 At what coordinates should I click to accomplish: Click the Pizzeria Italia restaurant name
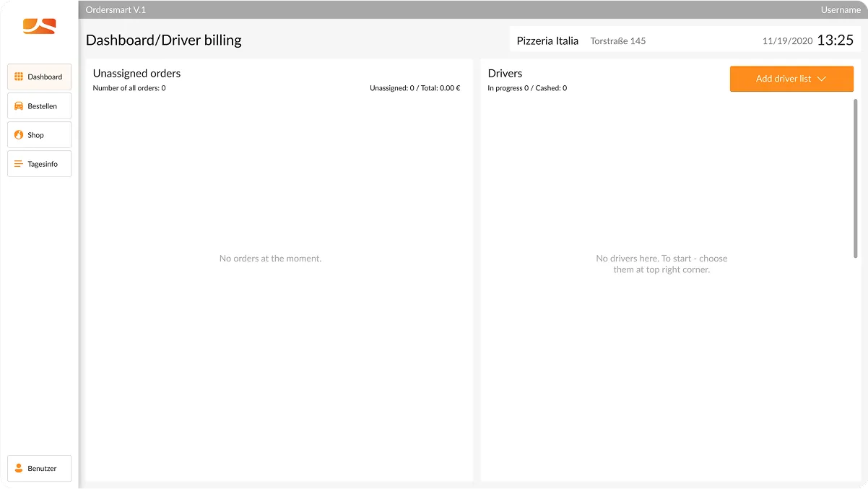pyautogui.click(x=547, y=40)
